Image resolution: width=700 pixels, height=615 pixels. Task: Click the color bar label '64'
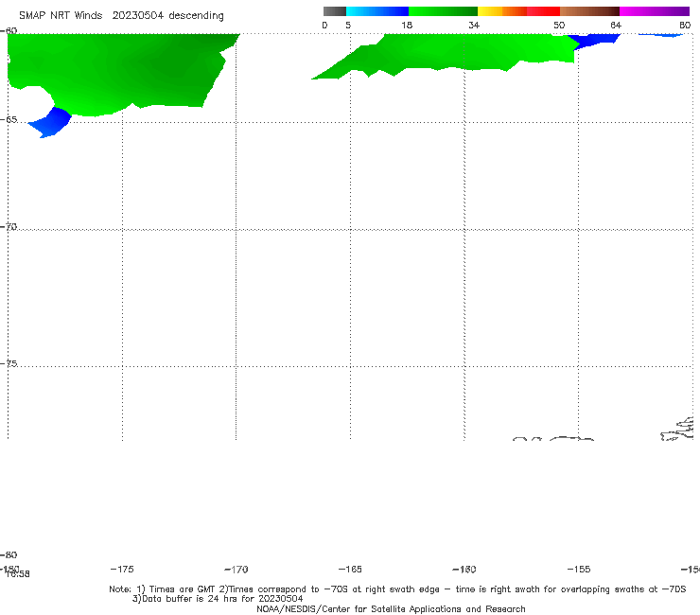tap(616, 26)
